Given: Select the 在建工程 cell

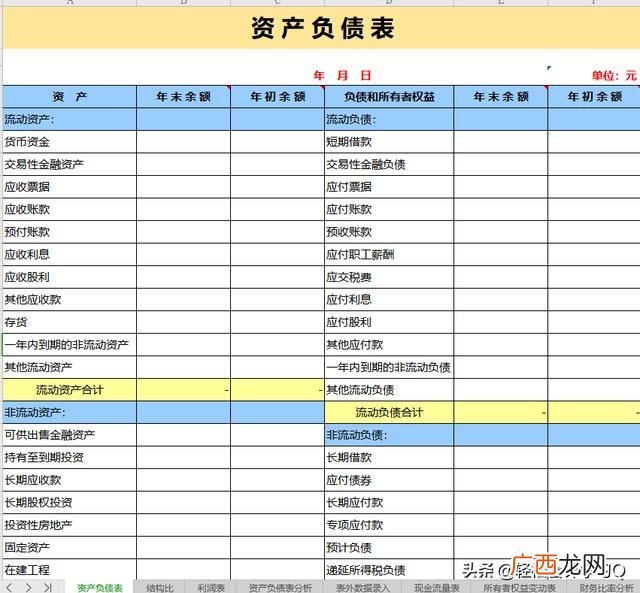Looking at the screenshot, I should (x=69, y=570).
